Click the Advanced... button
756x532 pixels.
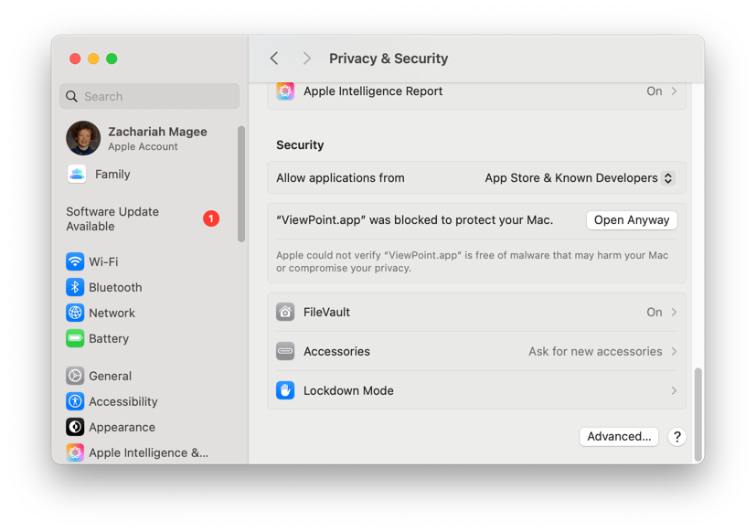pyautogui.click(x=619, y=437)
